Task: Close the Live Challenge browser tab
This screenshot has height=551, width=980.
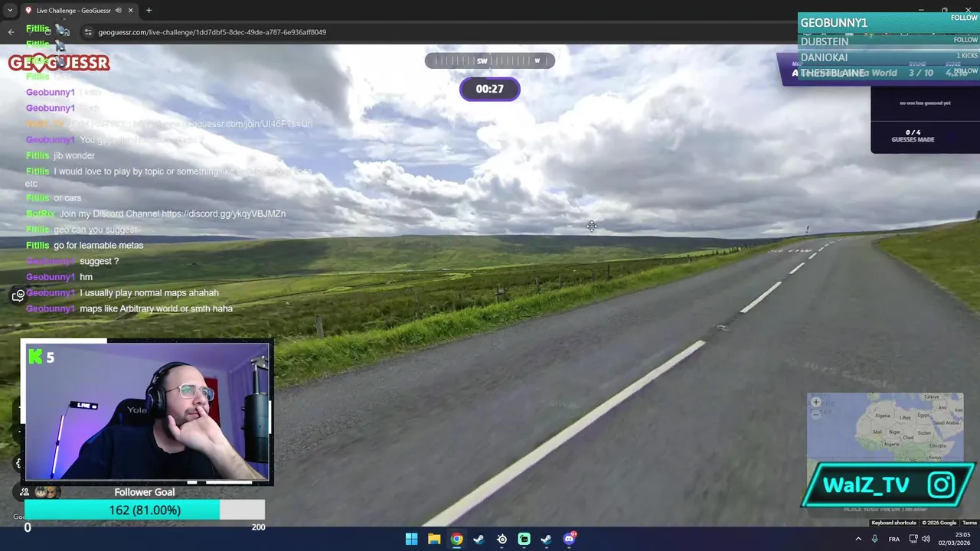Action: point(130,11)
